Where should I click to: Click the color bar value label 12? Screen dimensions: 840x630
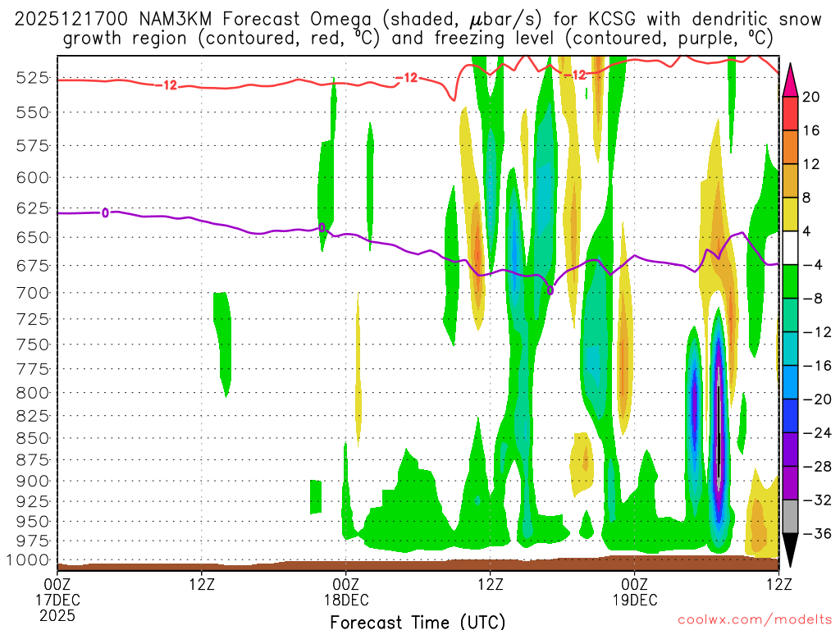tap(811, 164)
